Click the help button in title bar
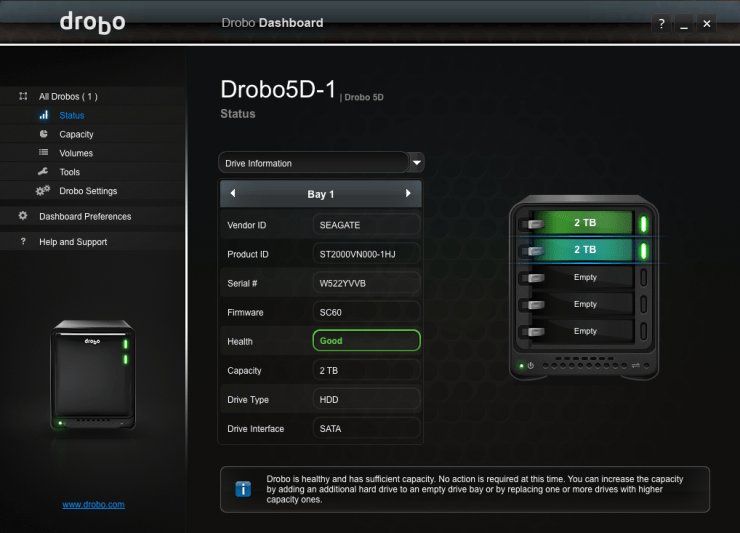740x533 pixels. point(662,24)
